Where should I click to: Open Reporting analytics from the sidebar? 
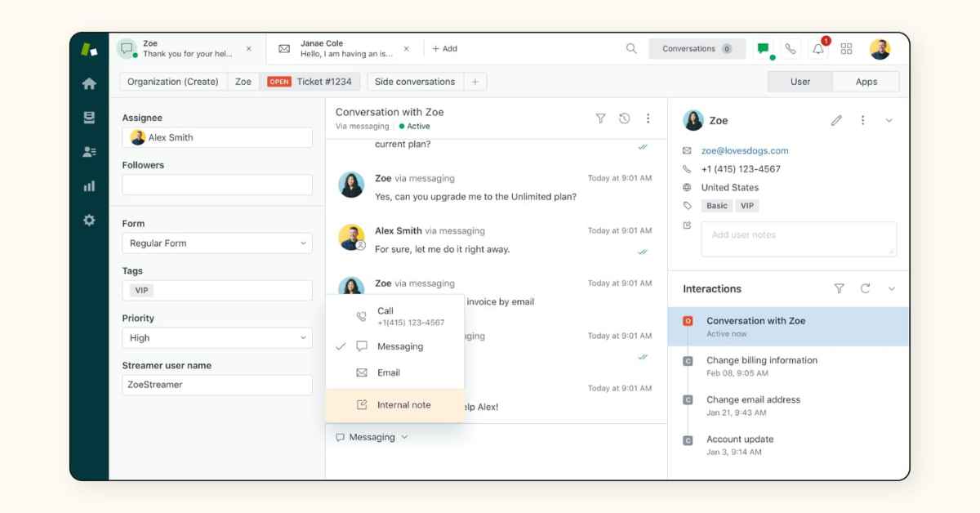click(x=89, y=185)
